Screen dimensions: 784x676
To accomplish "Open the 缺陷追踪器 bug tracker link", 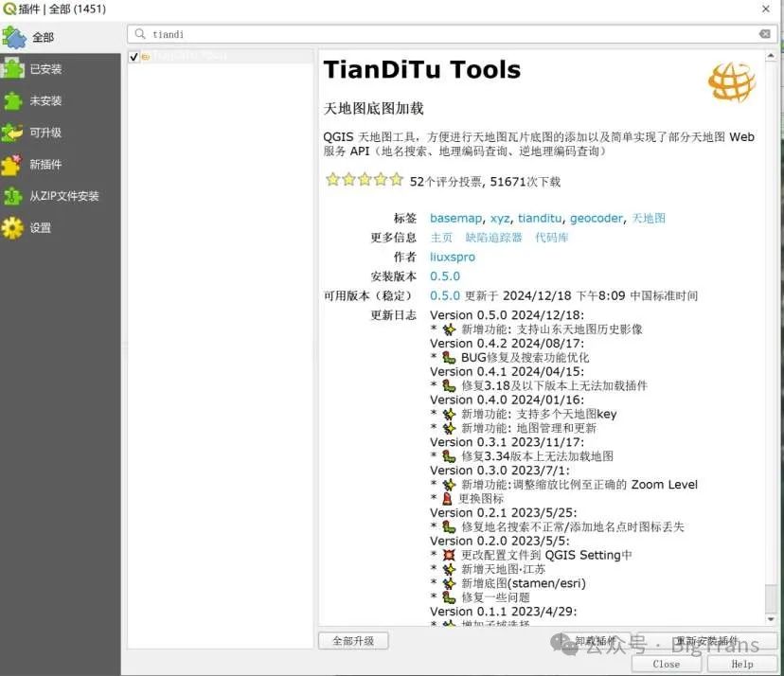I will click(x=494, y=238).
